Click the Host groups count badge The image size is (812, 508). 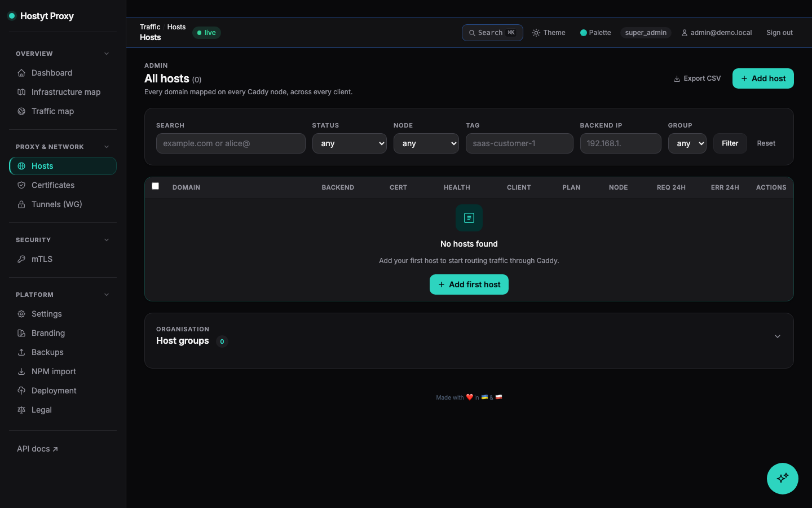222,341
